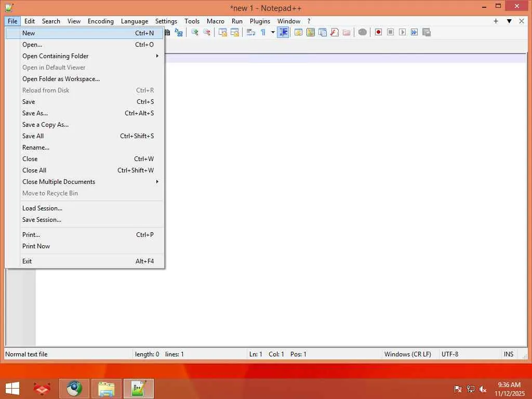Open the Run menu
This screenshot has width=532, height=399.
point(237,21)
